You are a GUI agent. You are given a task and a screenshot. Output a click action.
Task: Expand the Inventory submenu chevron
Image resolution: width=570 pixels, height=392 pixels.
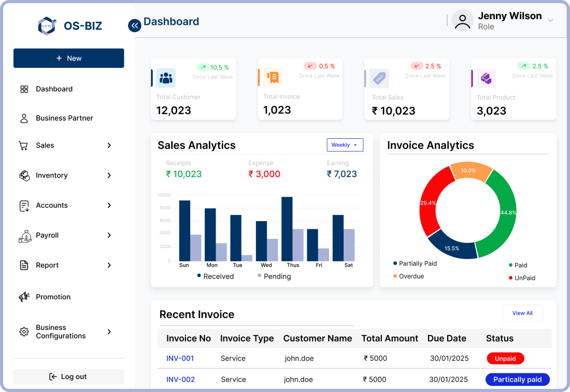click(x=109, y=176)
